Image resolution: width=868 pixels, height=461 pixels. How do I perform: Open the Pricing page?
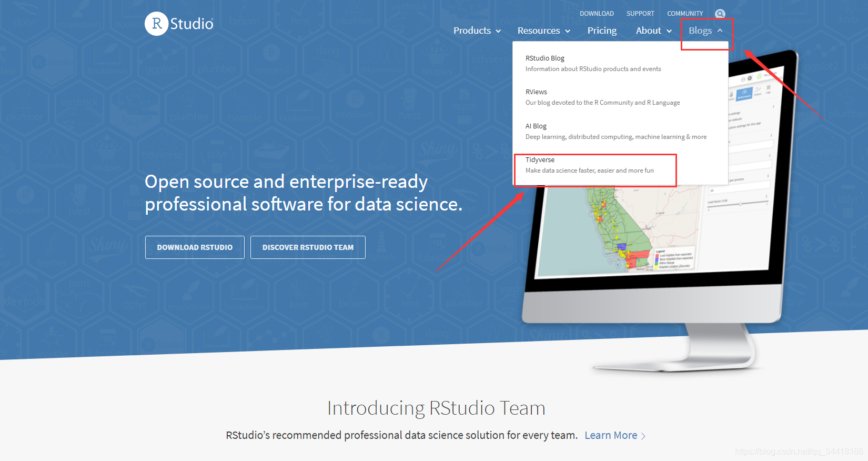602,31
